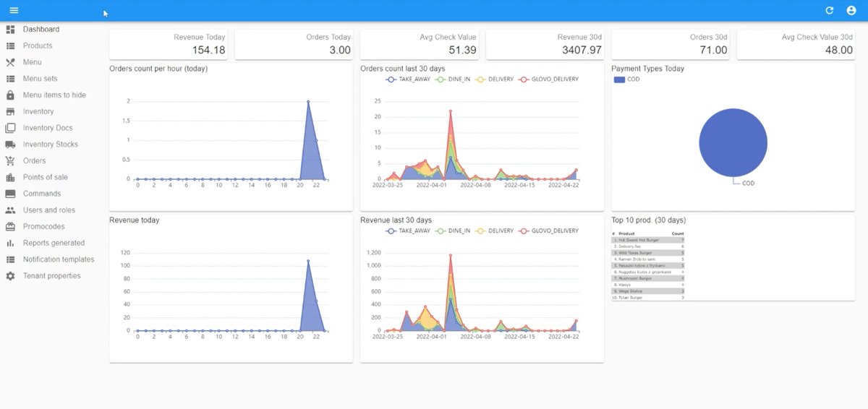868x409 pixels.
Task: Toggle DINE_IN series in Orders count 30 days legend
Action: (453, 79)
